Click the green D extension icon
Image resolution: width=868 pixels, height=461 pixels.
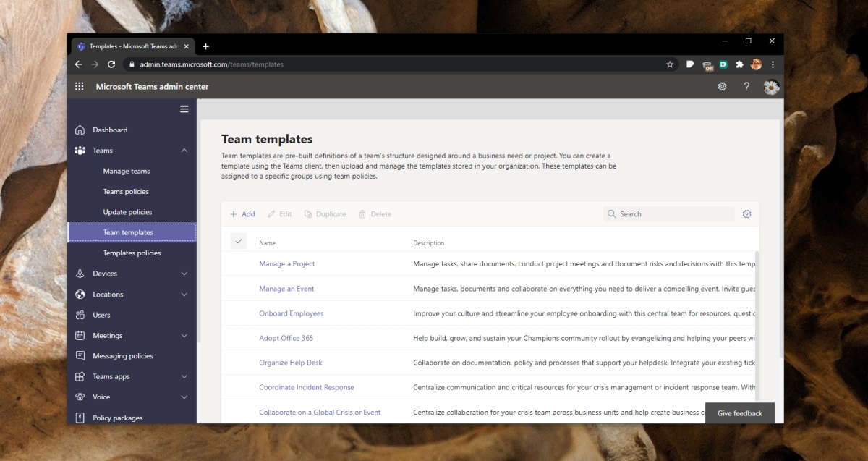pos(723,64)
